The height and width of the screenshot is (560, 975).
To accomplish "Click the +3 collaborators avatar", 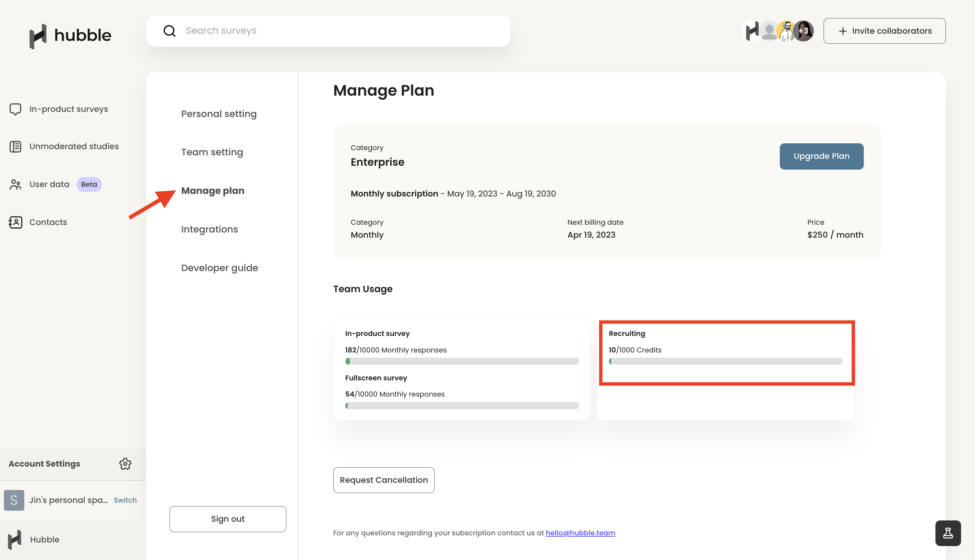I will pyautogui.click(x=803, y=31).
